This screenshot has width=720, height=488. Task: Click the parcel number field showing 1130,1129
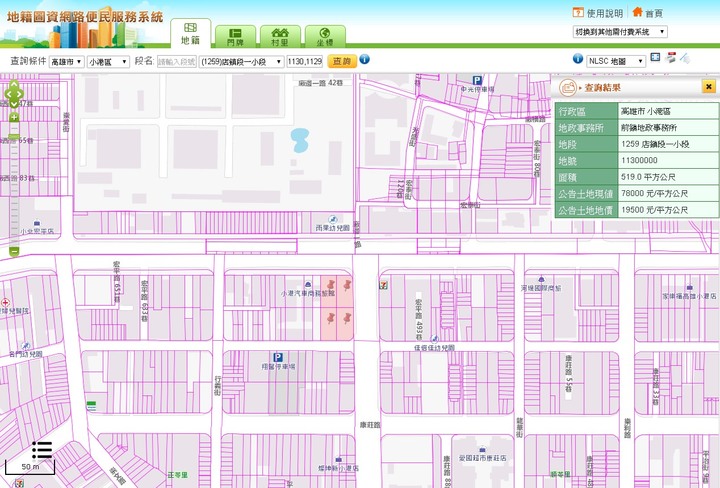tap(305, 61)
